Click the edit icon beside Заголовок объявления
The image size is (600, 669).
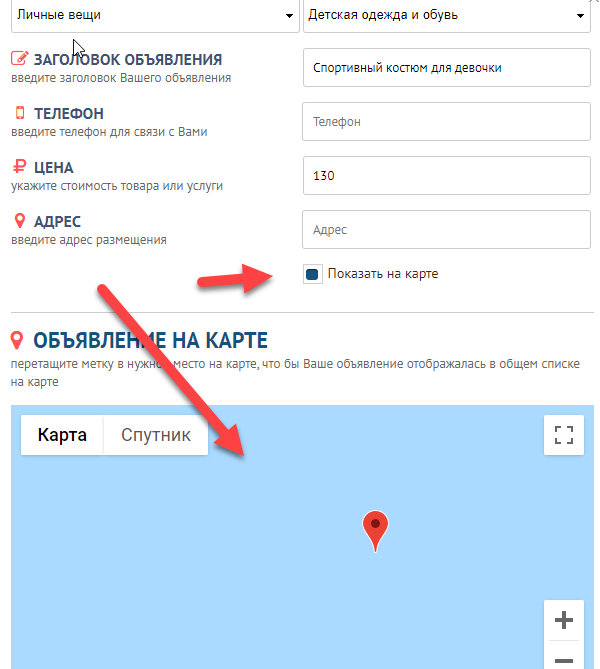point(19,59)
